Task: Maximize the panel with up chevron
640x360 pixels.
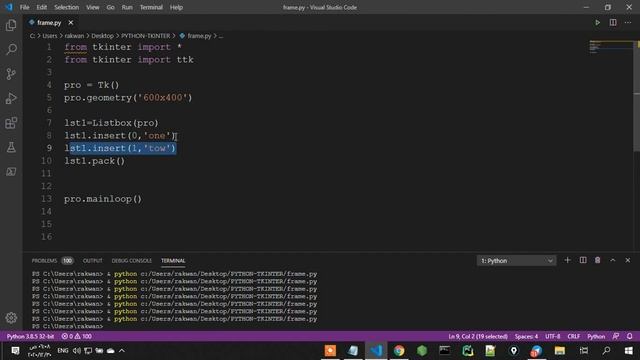Action: pyautogui.click(x=613, y=260)
